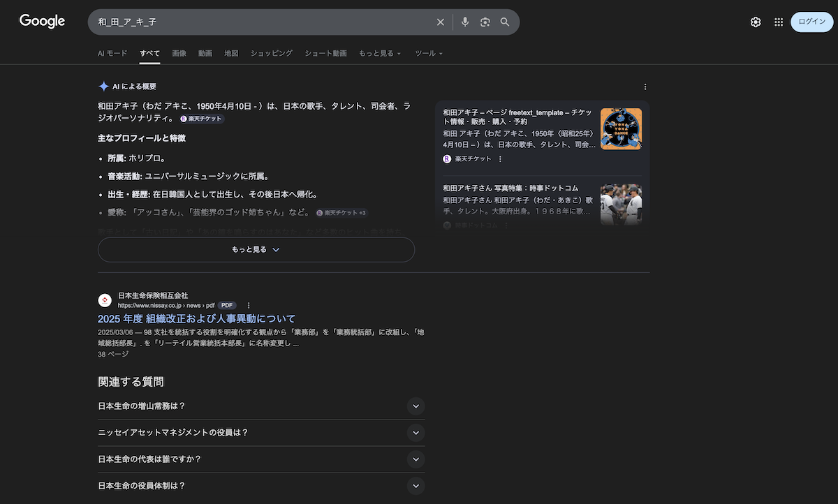Switch to the 画像 tab
This screenshot has width=838, height=504.
[179, 53]
